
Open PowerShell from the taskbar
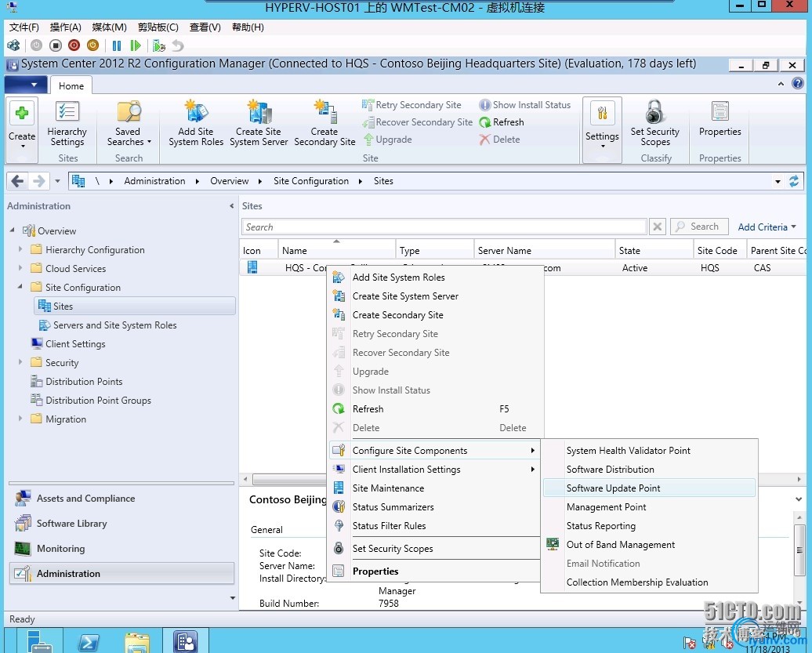[89, 641]
